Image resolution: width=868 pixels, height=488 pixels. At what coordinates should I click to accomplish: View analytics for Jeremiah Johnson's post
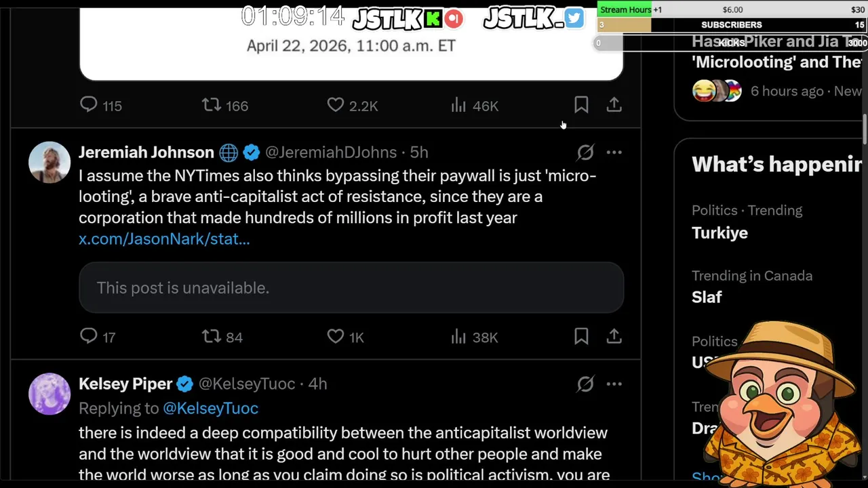[x=459, y=336]
